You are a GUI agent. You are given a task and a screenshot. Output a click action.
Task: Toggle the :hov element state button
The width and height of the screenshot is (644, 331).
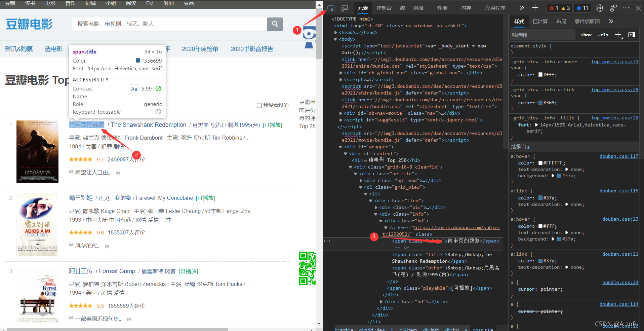(x=586, y=35)
